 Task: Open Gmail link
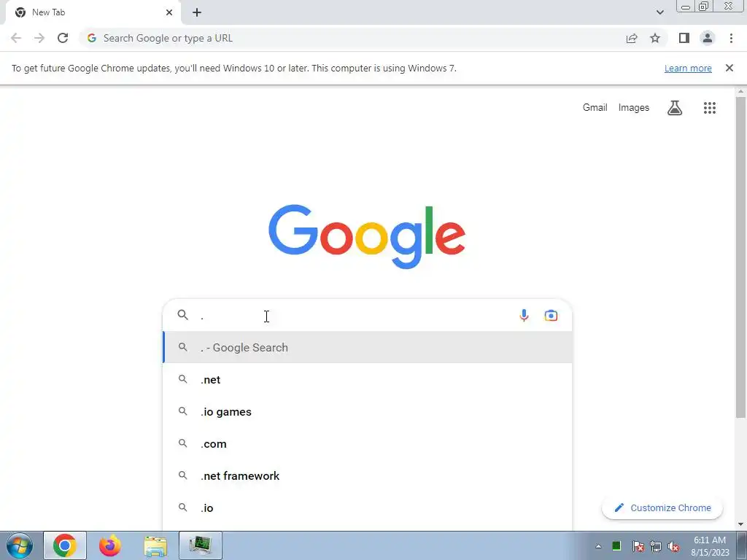[x=595, y=108]
